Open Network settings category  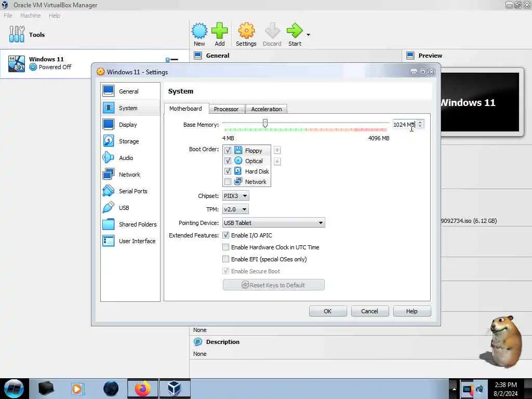click(x=130, y=175)
